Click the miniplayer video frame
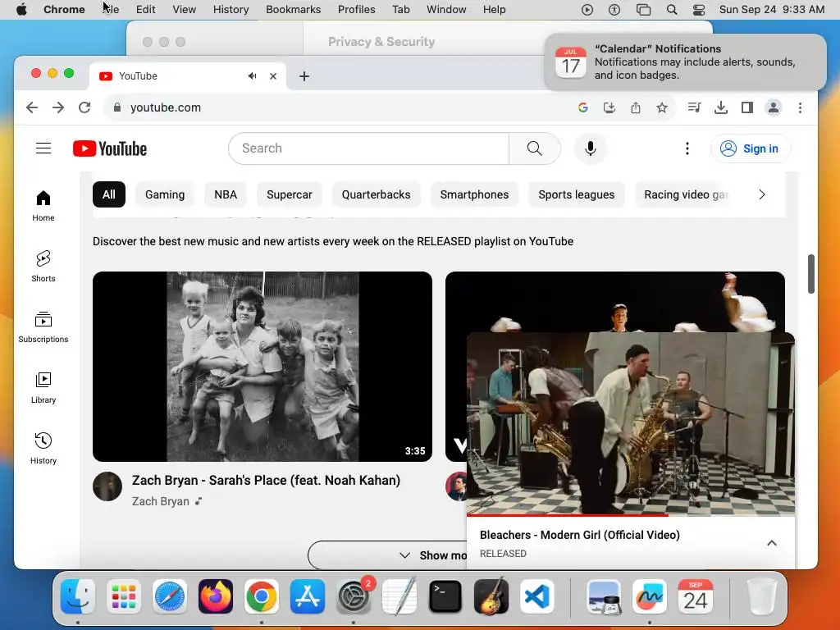The image size is (840, 630). coord(631,423)
